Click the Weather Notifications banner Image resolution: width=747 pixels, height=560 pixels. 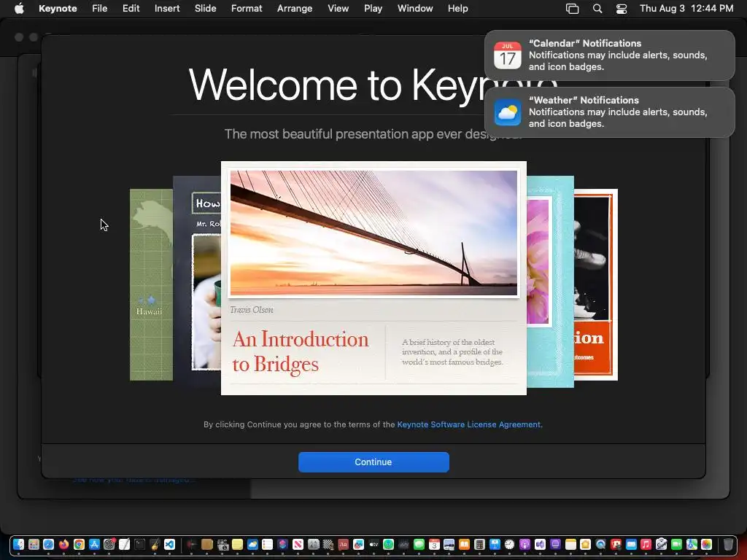point(609,112)
